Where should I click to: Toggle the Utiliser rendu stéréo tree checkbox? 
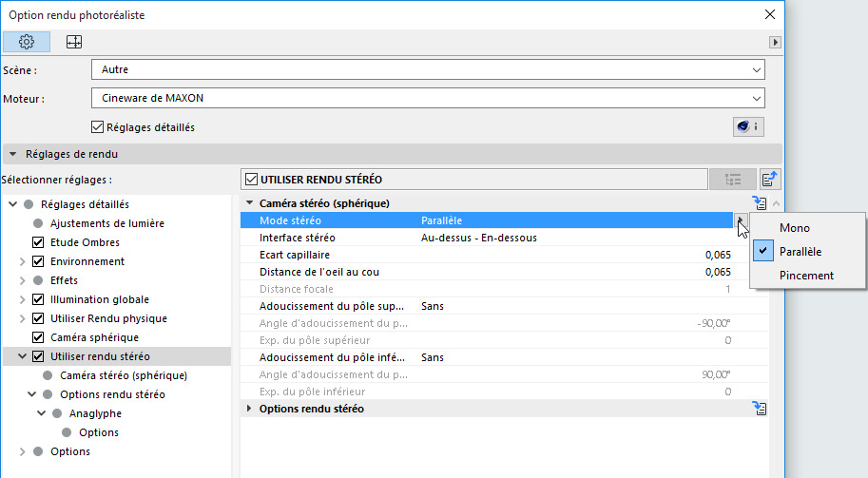click(x=38, y=356)
